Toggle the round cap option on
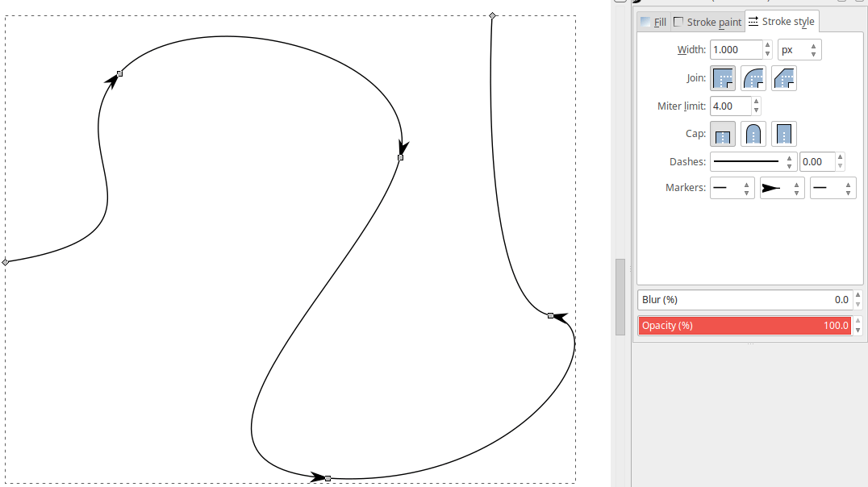The image size is (868, 487). tap(753, 133)
